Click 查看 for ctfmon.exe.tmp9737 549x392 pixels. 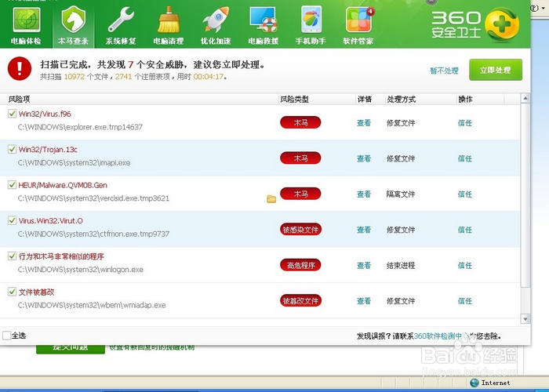(364, 230)
